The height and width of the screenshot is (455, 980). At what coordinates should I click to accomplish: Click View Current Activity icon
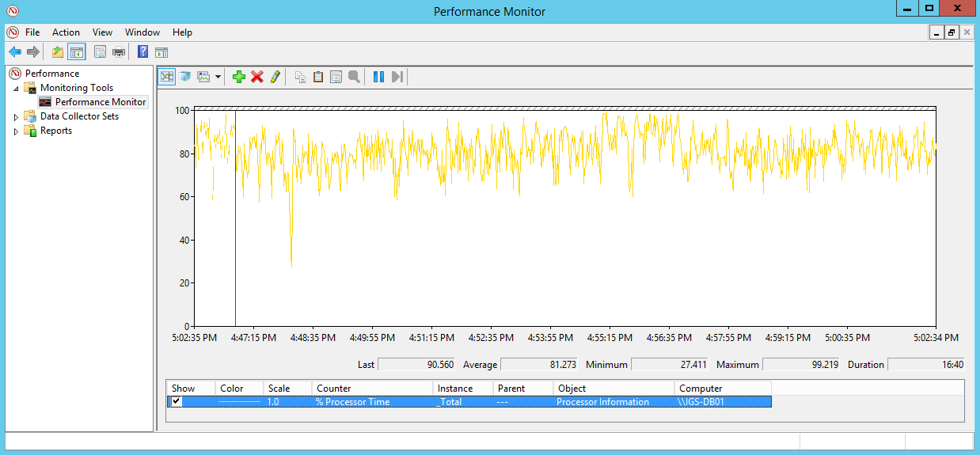pyautogui.click(x=167, y=77)
